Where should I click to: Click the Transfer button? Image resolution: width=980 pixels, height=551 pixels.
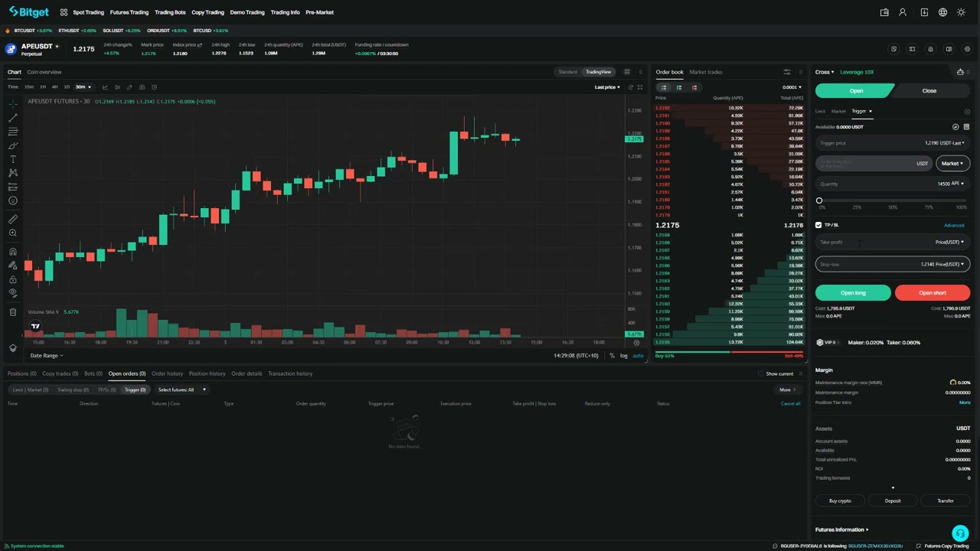[x=946, y=500]
